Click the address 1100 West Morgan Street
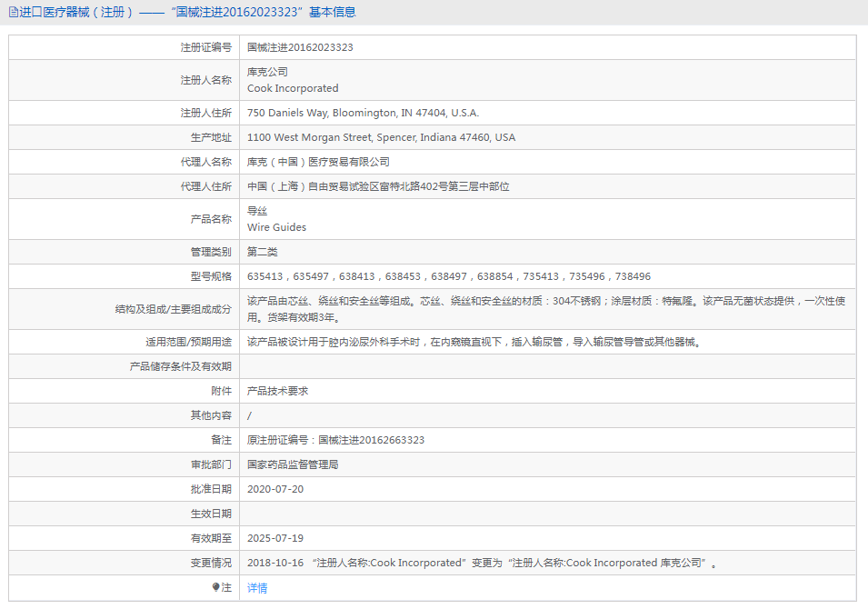Viewport: 868px width, 609px height. pyautogui.click(x=381, y=137)
